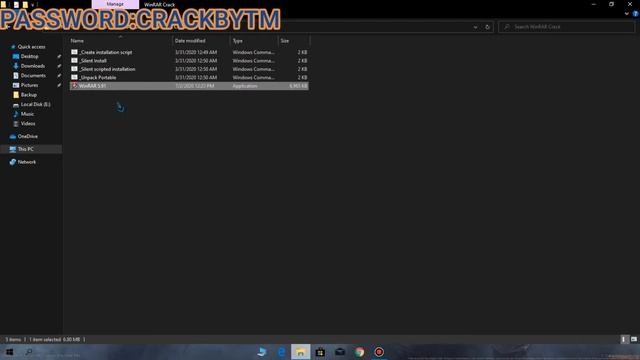Switch to large icons view in status bar

(x=633, y=339)
